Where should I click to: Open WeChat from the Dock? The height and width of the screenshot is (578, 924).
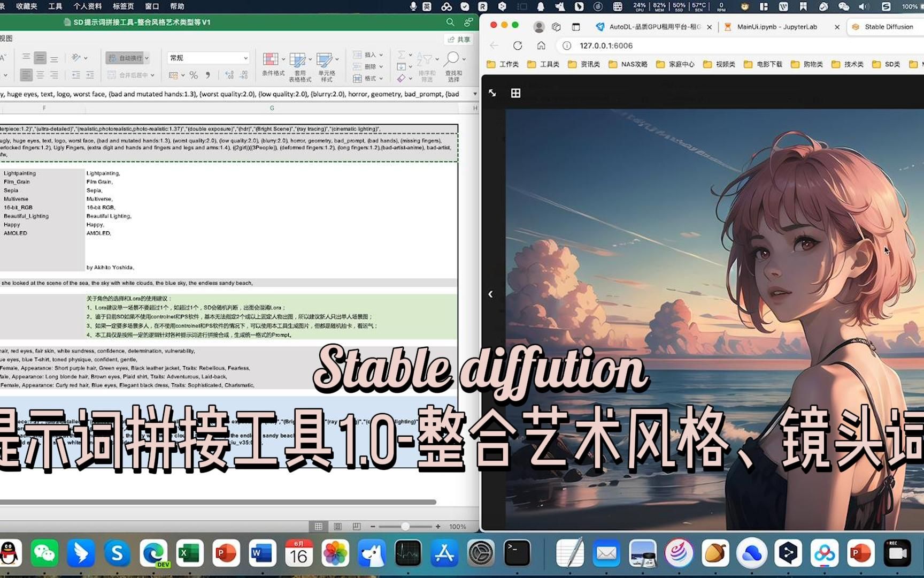44,553
